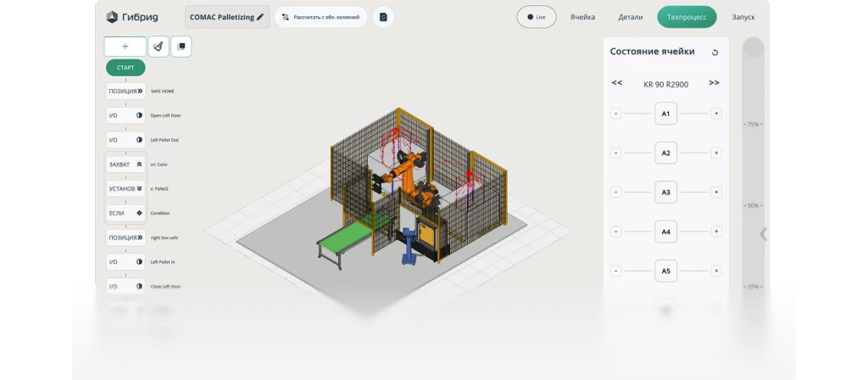Switch to previous robot with << arrow
This screenshot has width=868, height=380.
click(616, 83)
